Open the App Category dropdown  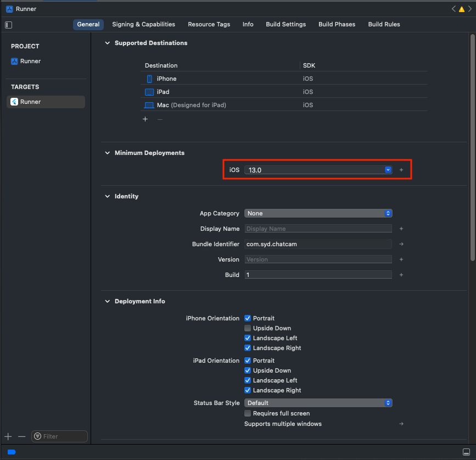pyautogui.click(x=318, y=213)
